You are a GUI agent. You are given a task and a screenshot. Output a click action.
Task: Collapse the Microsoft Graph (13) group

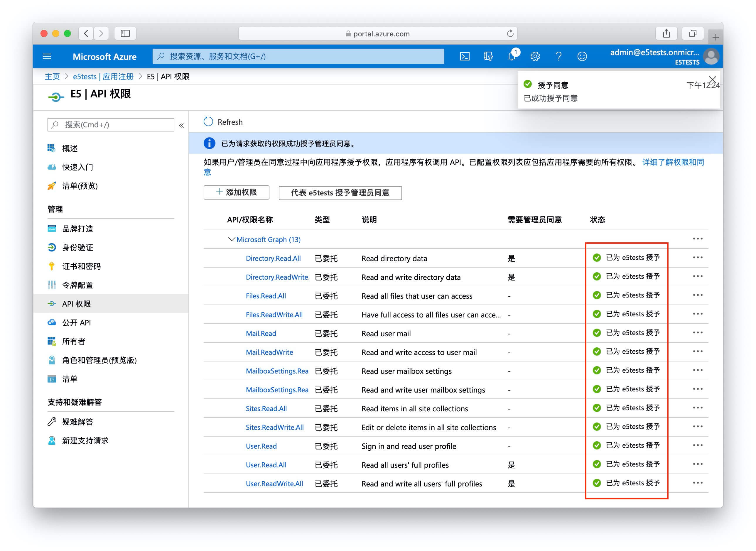click(231, 239)
